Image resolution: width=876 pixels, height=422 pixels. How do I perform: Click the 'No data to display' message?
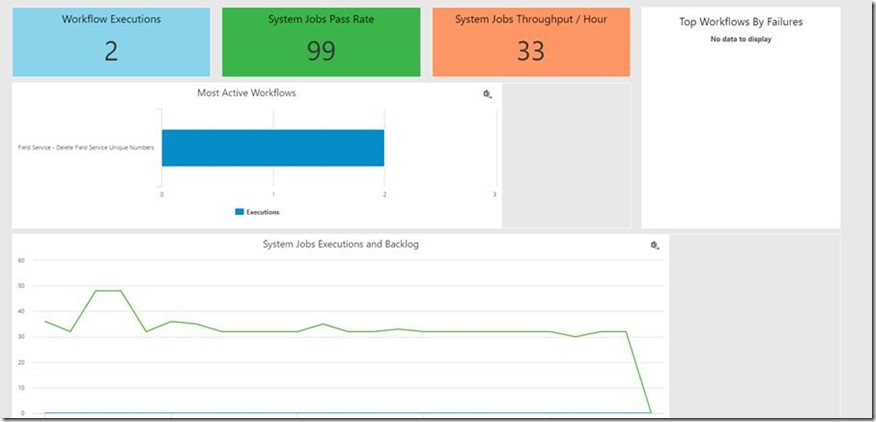(x=741, y=39)
